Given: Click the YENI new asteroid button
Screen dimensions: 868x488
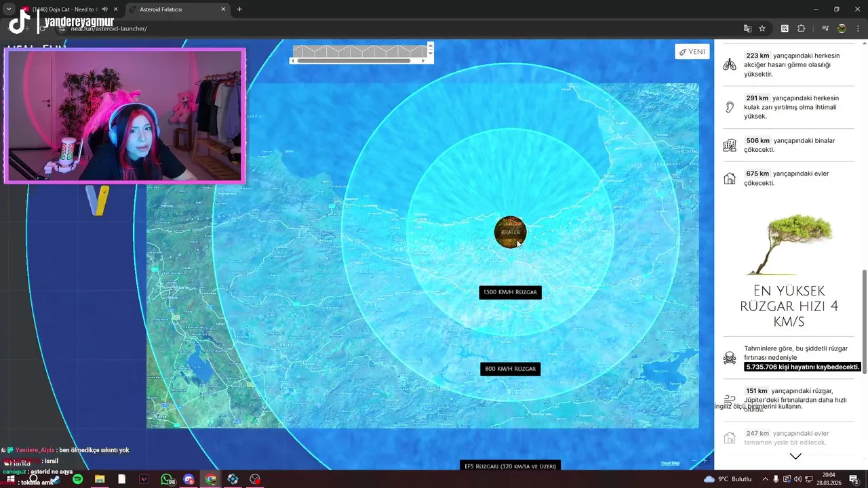Looking at the screenshot, I should pyautogui.click(x=692, y=52).
